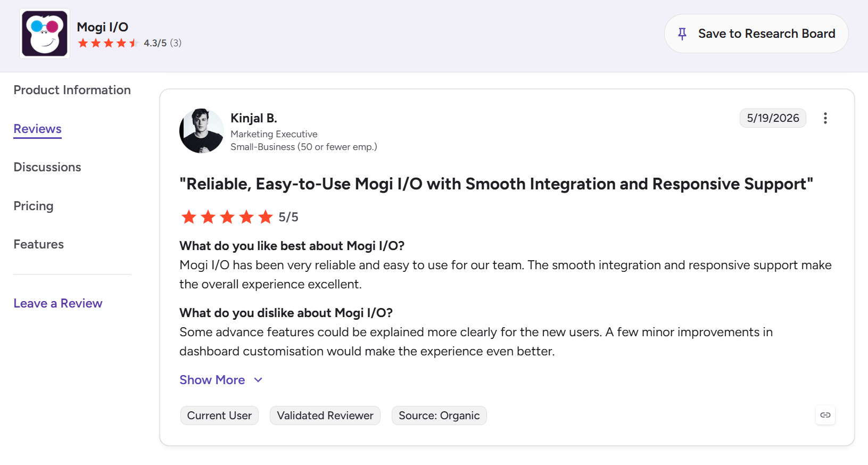The height and width of the screenshot is (465, 868).
Task: Switch to Discussions section
Action: [47, 167]
